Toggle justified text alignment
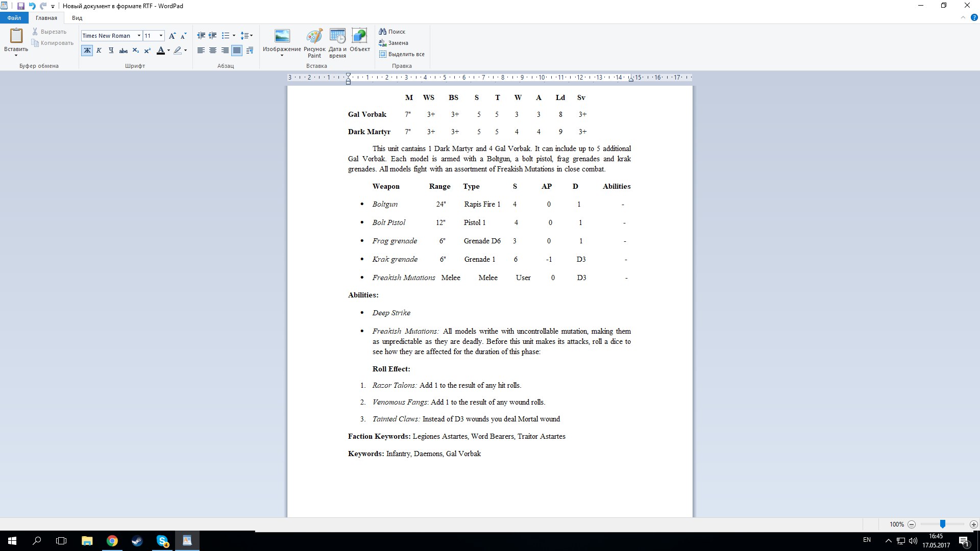The width and height of the screenshot is (980, 551). [236, 51]
